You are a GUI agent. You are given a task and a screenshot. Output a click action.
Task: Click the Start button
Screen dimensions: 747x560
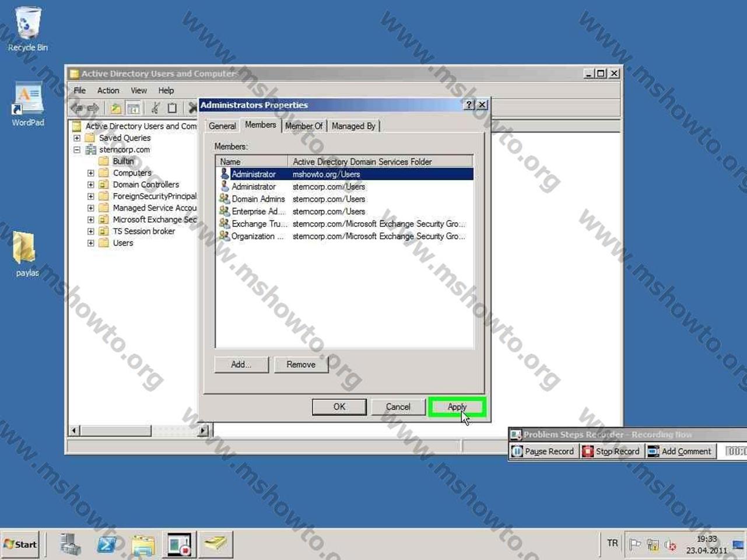(20, 545)
